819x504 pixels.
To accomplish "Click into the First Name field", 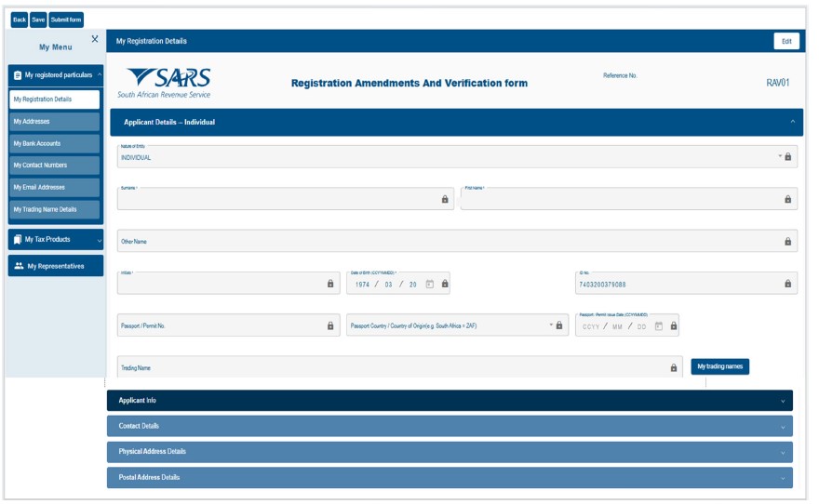I will pyautogui.click(x=629, y=199).
